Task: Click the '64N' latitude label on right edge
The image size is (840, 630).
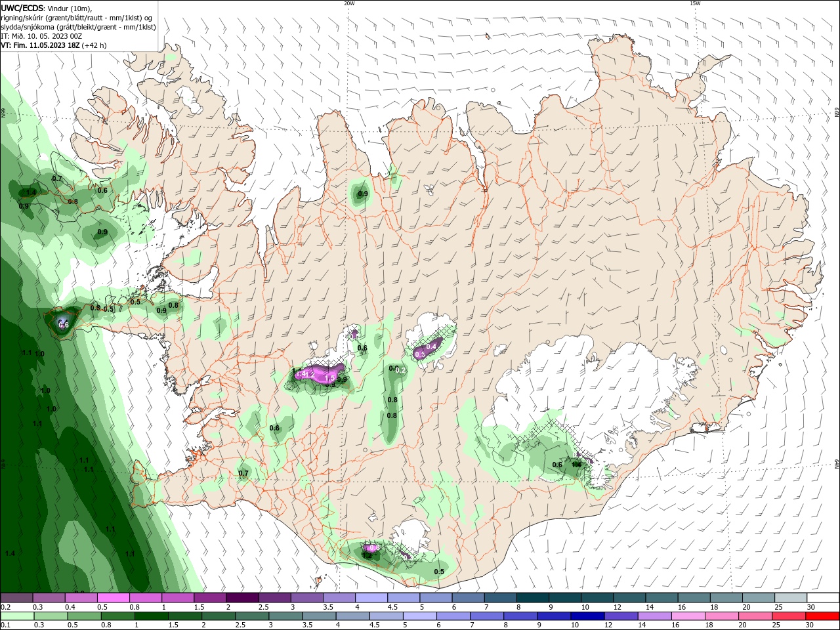Action: click(837, 464)
